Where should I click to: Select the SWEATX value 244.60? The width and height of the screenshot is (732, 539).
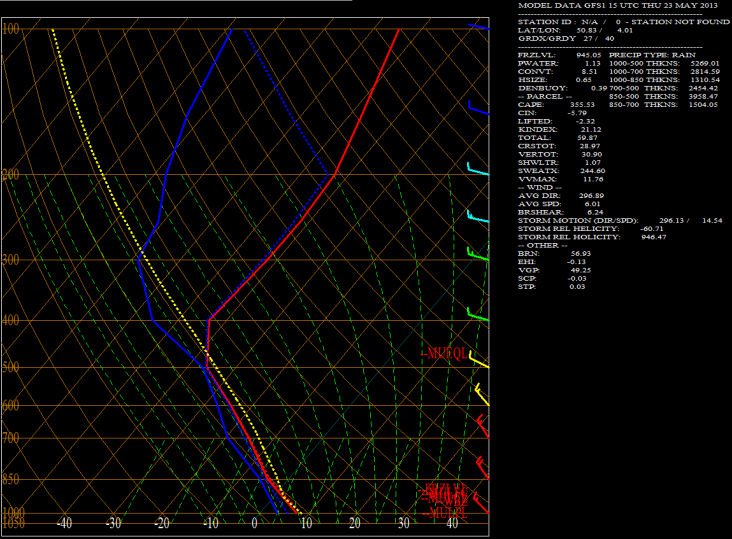point(592,171)
